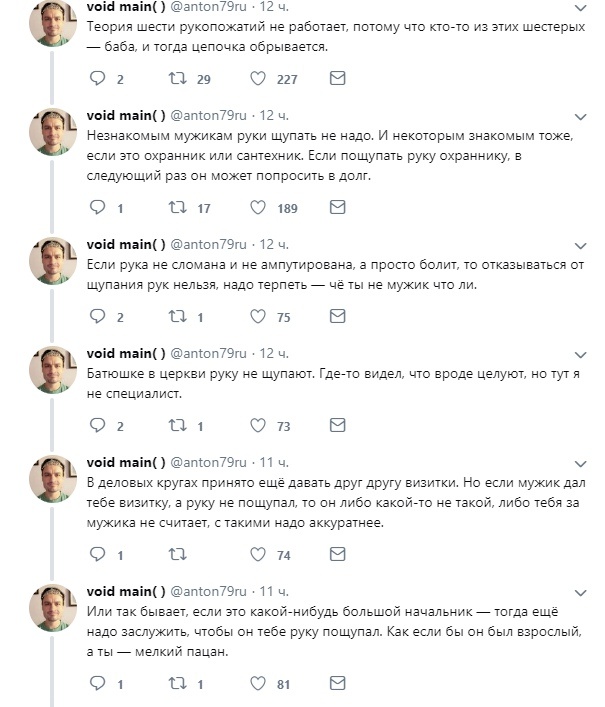Like the tweet with 227 likes
The image size is (605, 707).
point(258,78)
